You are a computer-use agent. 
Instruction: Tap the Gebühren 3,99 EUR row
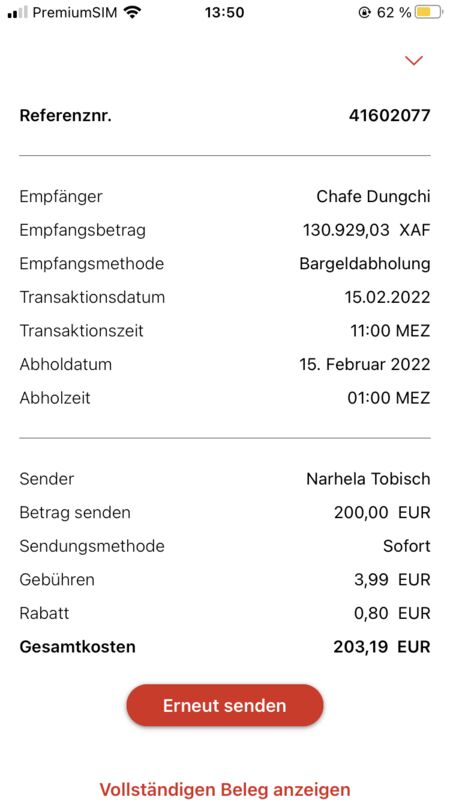tap(225, 580)
